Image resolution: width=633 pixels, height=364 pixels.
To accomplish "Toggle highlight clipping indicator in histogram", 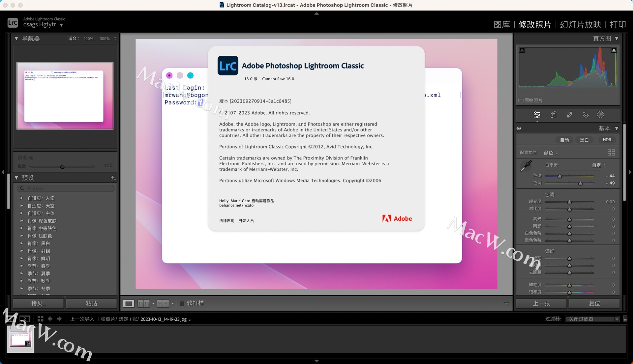I will click(614, 50).
